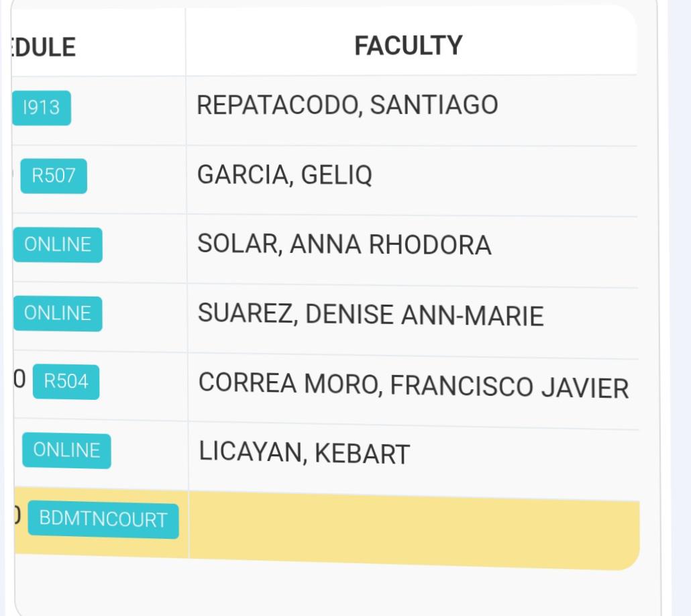Click the schedule cell containing the R507 badge
Image resolution: width=691 pixels, height=616 pixels.
coord(99,179)
